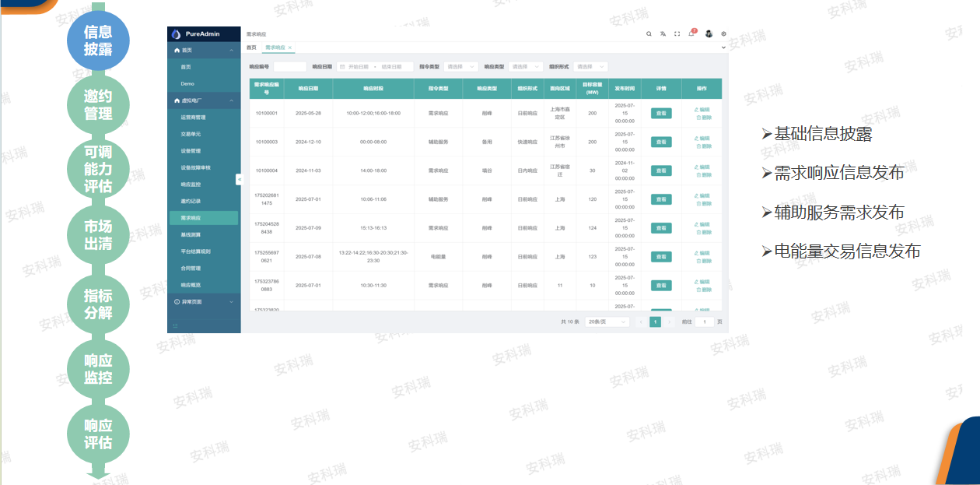Open the 20条/页 page size selector
Screen dimensions: 980x485
[607, 322]
